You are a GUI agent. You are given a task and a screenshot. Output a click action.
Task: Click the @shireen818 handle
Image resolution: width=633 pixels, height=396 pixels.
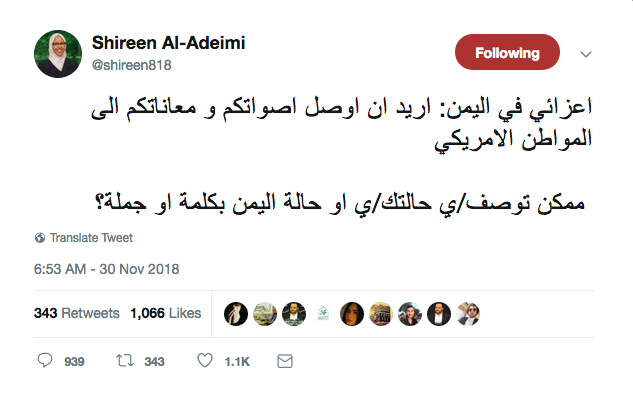click(x=132, y=65)
